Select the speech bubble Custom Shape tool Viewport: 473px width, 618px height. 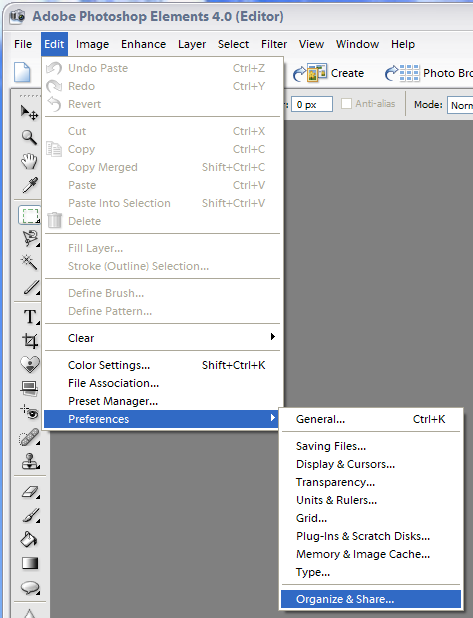[x=30, y=588]
